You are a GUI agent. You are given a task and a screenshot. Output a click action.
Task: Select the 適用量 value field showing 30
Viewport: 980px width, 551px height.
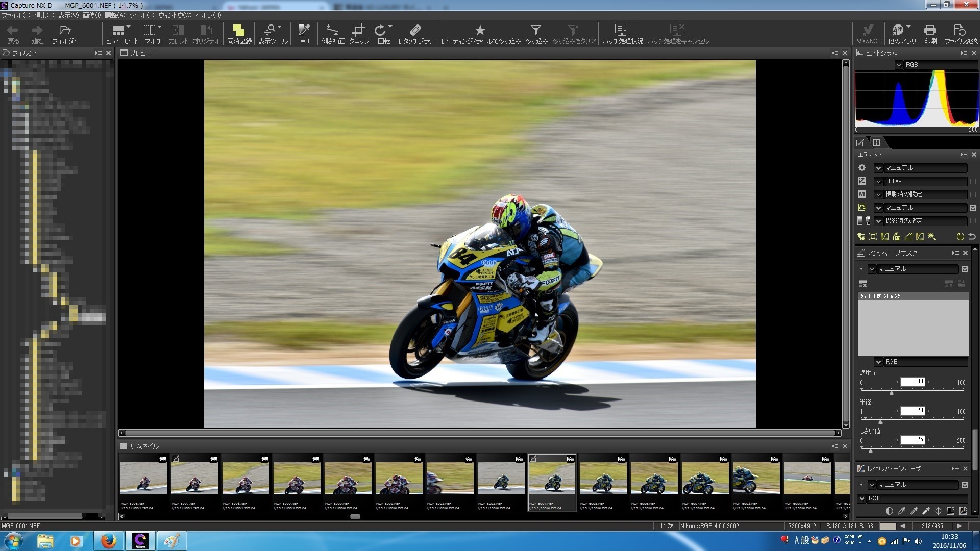tap(913, 382)
